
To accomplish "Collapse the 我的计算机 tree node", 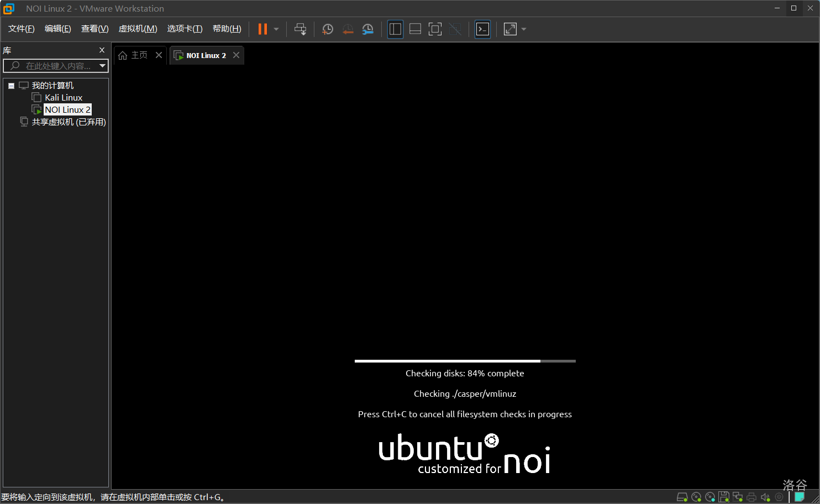I will click(11, 86).
